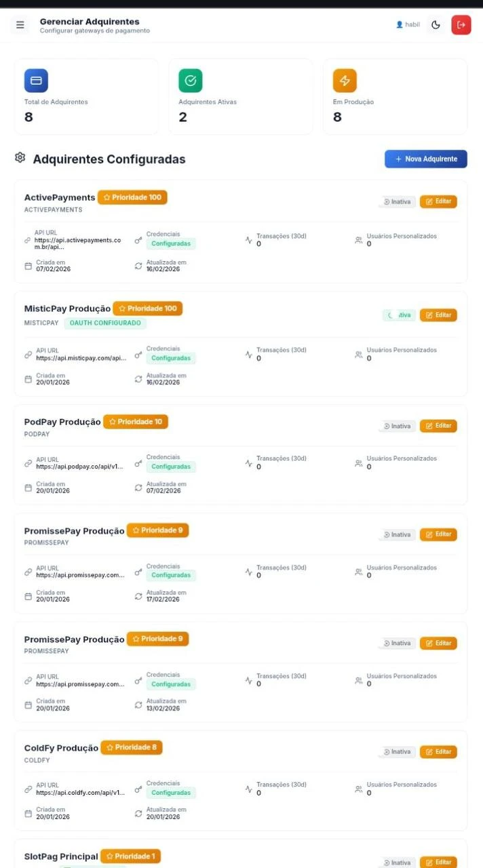The height and width of the screenshot is (868, 483).
Task: Click the orange Em Produção lightning icon
Action: tap(345, 81)
